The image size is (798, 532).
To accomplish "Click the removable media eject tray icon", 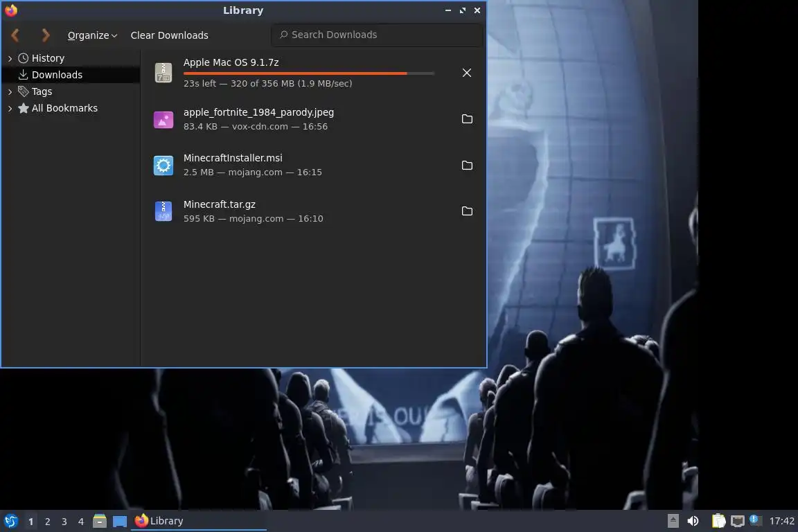I will tap(673, 521).
